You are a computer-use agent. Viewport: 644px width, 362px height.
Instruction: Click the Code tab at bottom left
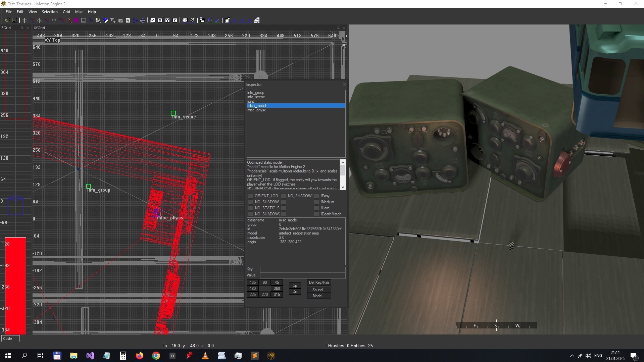[10, 339]
